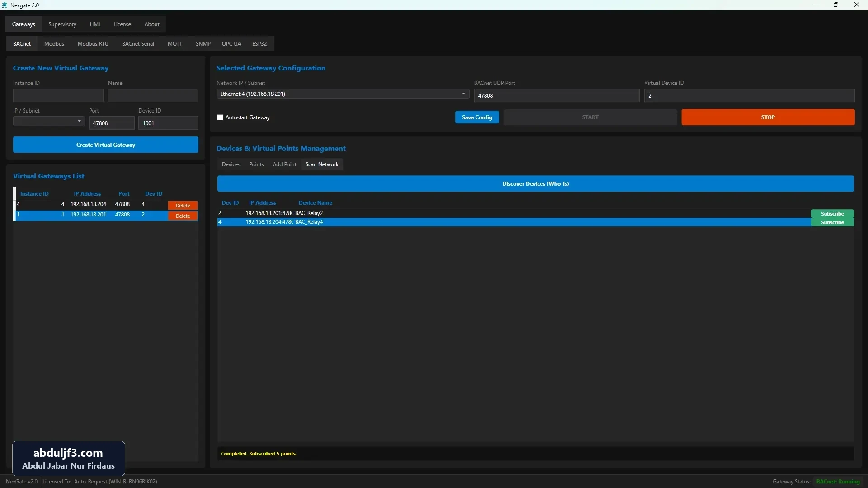
Task: Focus the Instance ID input field
Action: (58, 95)
